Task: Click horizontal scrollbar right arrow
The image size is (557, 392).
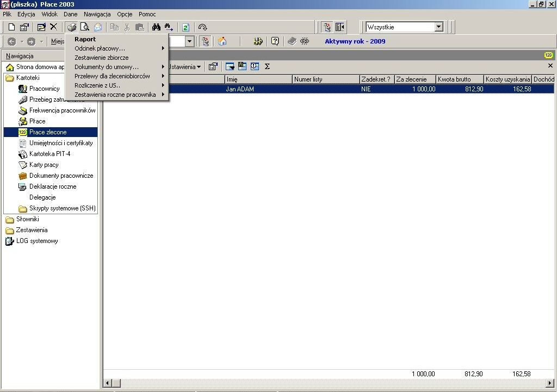Action: point(550,383)
